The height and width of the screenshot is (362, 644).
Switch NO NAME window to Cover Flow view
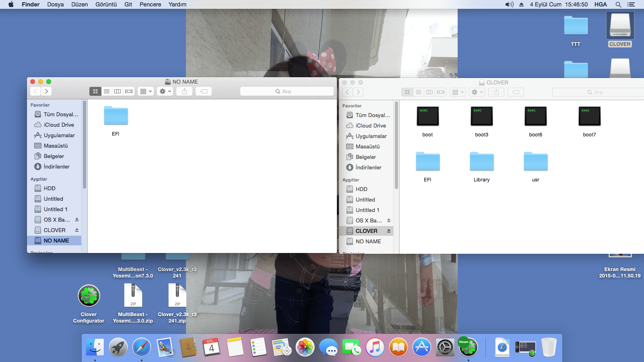(x=129, y=91)
